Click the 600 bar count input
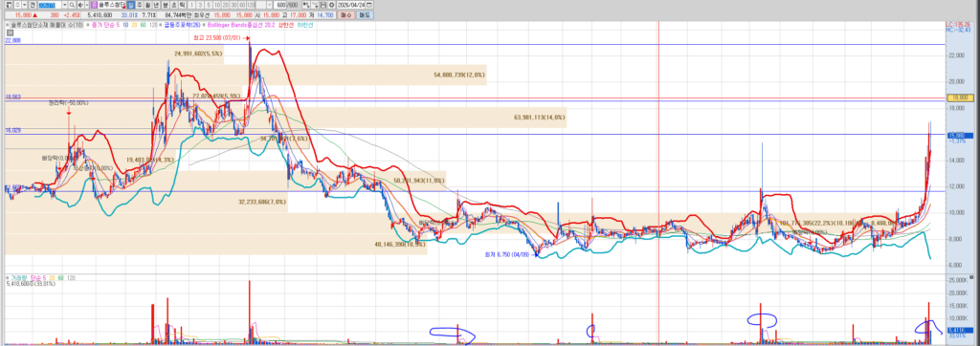The image size is (980, 346). (x=280, y=5)
